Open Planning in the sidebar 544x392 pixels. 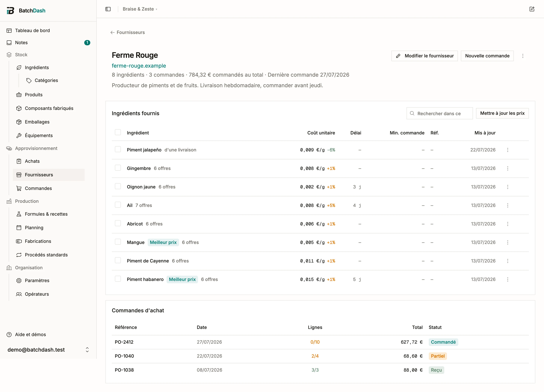pyautogui.click(x=49, y=228)
